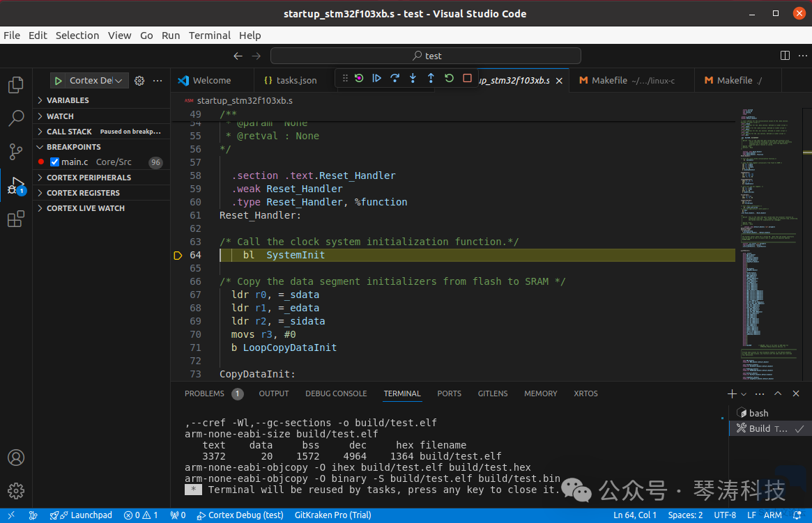Click the debug Reset device icon
Viewport: 812px width, 523px height.
pos(359,78)
